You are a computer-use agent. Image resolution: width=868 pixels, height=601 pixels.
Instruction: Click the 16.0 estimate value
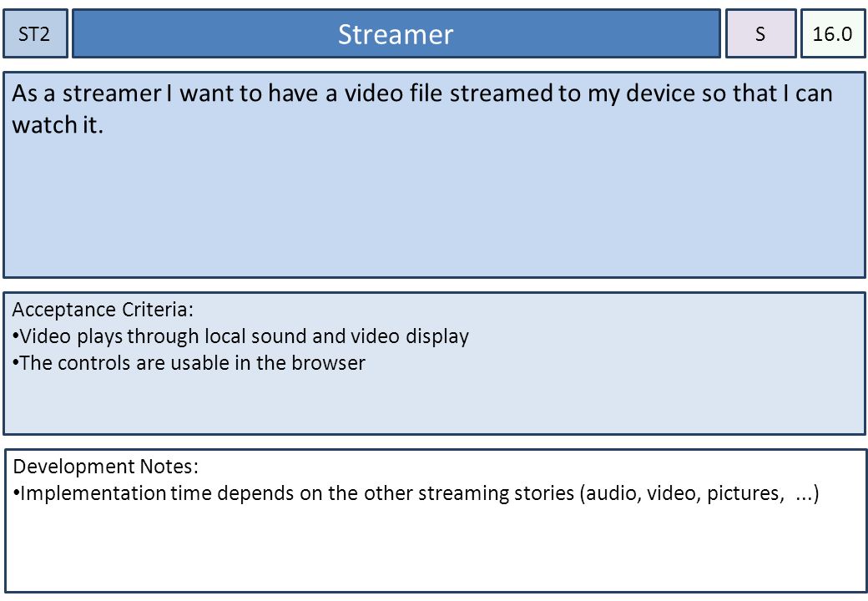pos(833,33)
